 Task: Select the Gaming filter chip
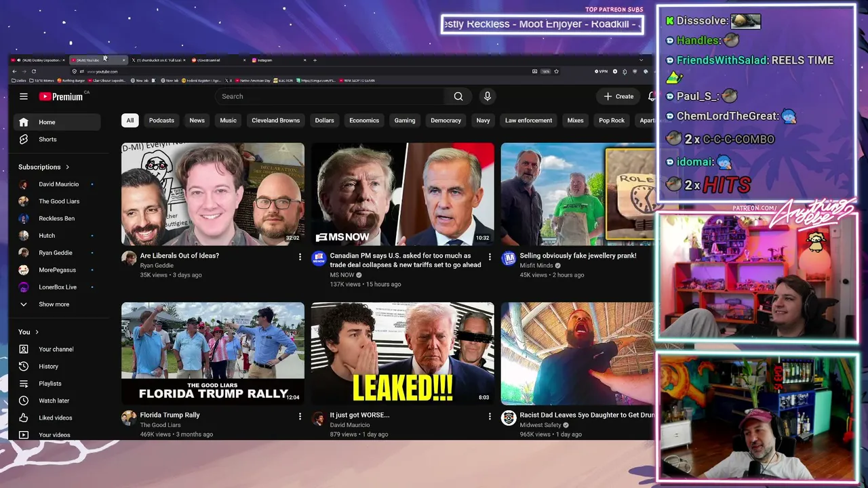tap(405, 121)
